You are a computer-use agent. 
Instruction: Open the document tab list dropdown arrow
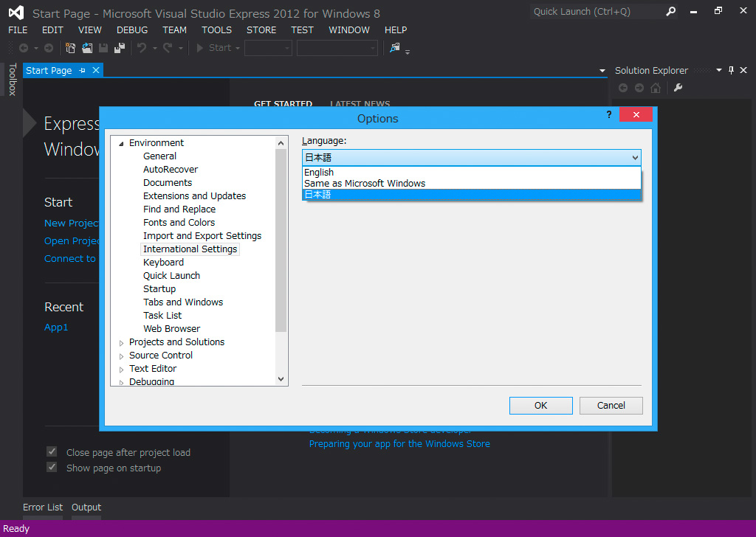[602, 71]
